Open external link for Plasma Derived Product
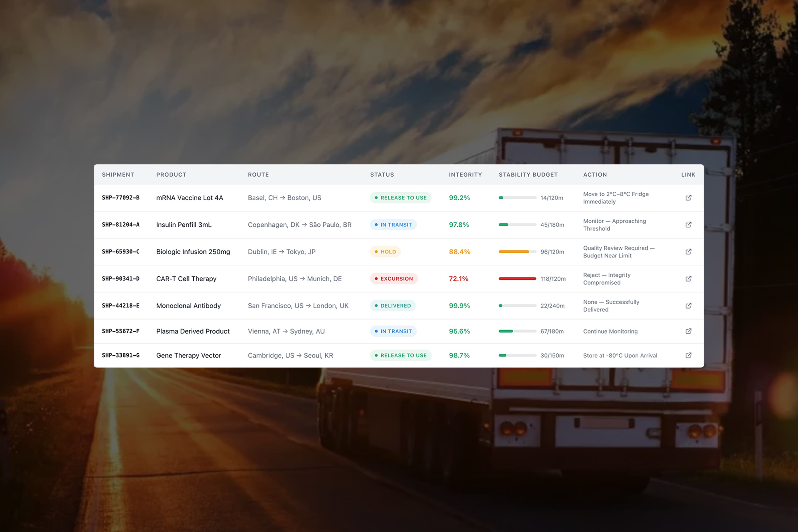 click(688, 331)
